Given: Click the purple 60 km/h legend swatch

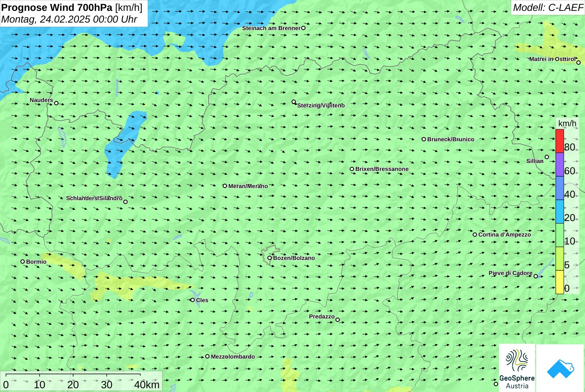Looking at the screenshot, I should click(x=560, y=165).
